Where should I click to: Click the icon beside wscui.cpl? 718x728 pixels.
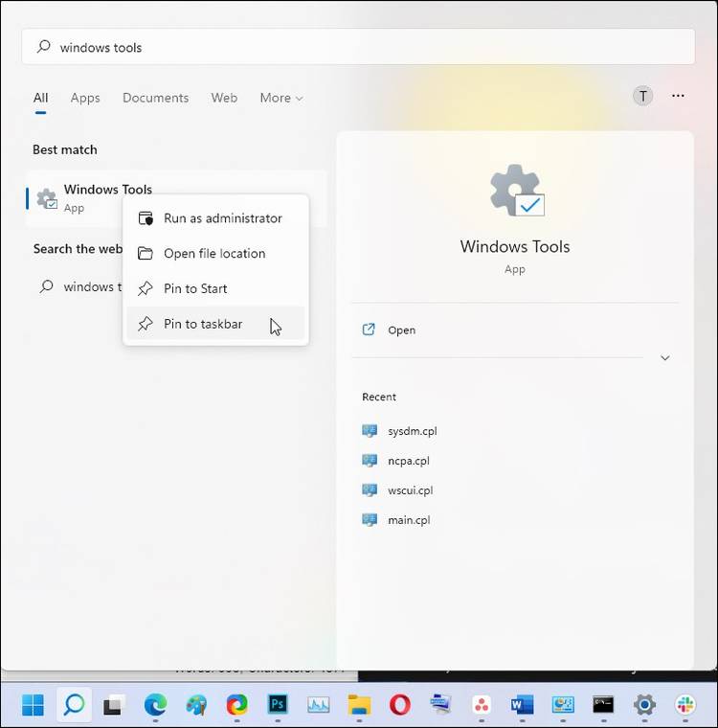pyautogui.click(x=370, y=490)
